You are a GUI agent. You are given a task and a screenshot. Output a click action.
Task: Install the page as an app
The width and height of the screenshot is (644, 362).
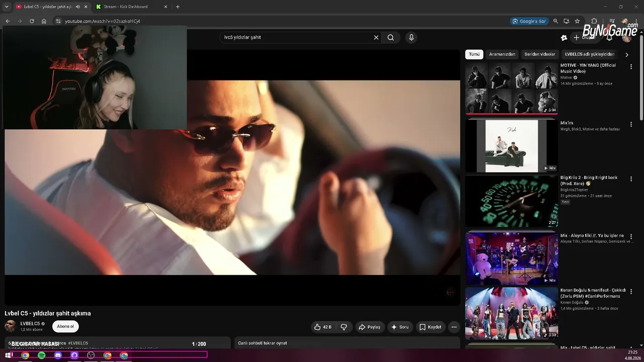click(567, 21)
